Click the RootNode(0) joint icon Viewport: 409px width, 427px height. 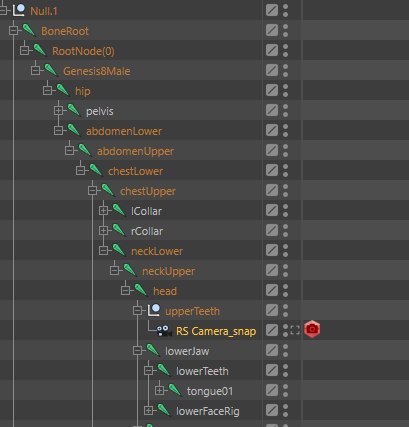(40, 50)
